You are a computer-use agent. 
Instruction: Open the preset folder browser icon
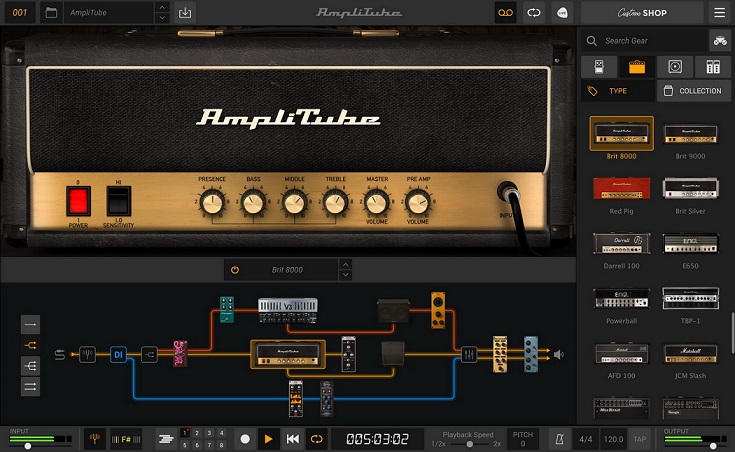tap(51, 13)
